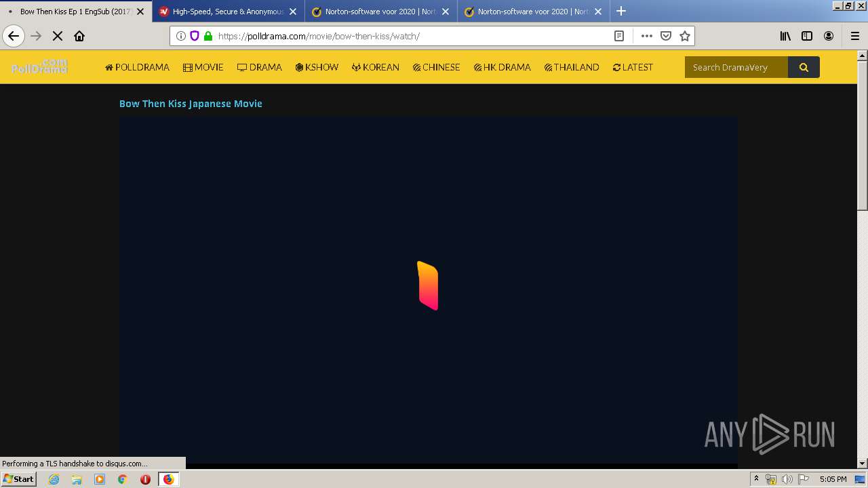Focus the Search DramaVery field
Viewport: 868px width, 488px height.
click(736, 67)
